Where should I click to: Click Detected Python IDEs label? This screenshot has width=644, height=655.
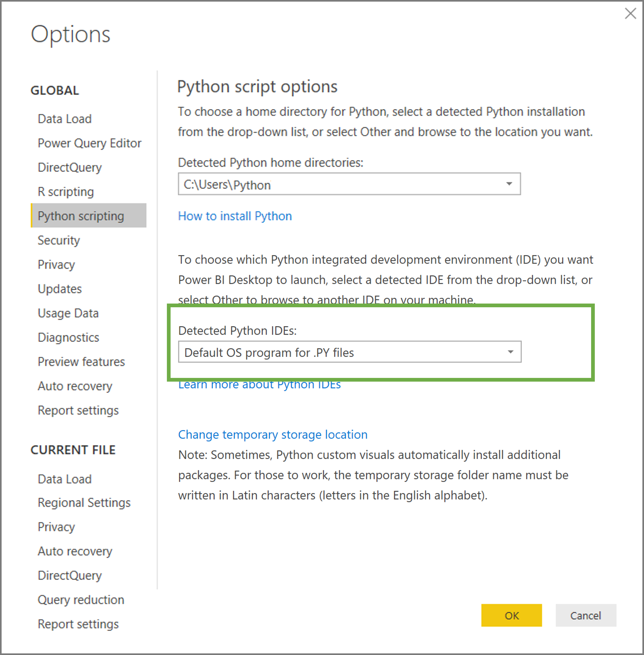tap(237, 331)
